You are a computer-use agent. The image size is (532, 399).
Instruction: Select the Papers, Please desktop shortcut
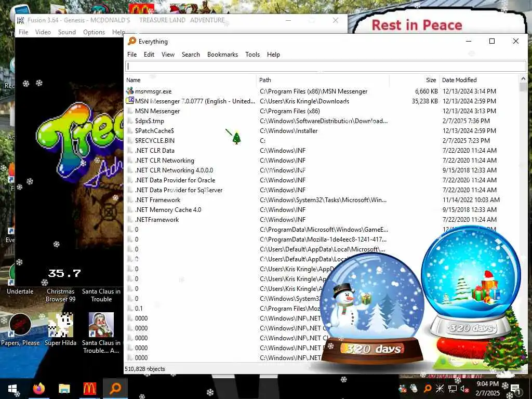click(20, 329)
